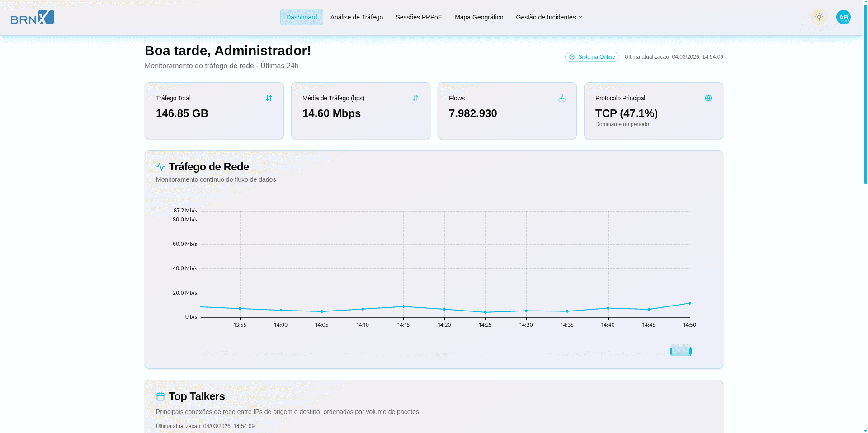Click the 14:15 data point on chart

click(404, 306)
